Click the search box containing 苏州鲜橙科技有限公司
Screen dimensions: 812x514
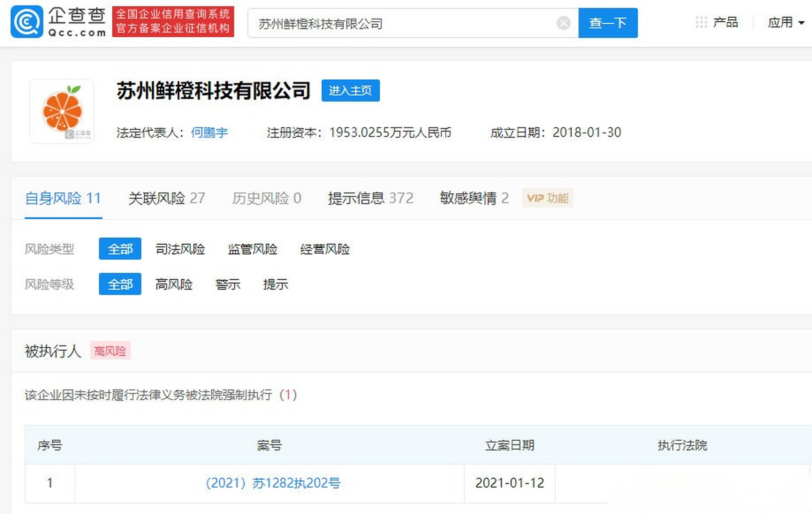413,23
